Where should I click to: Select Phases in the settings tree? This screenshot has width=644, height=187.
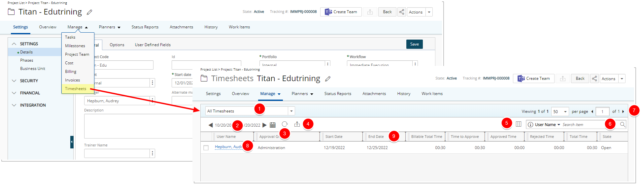[x=27, y=60]
